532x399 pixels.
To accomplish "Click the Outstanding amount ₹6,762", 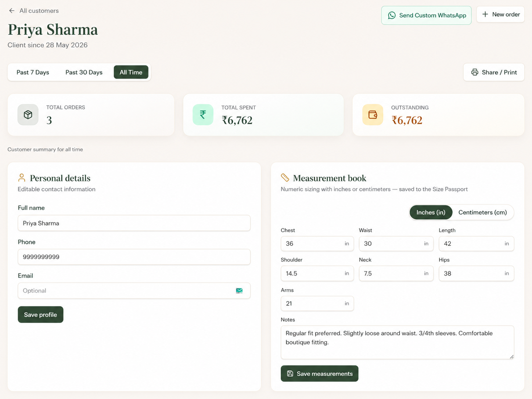I will [407, 121].
